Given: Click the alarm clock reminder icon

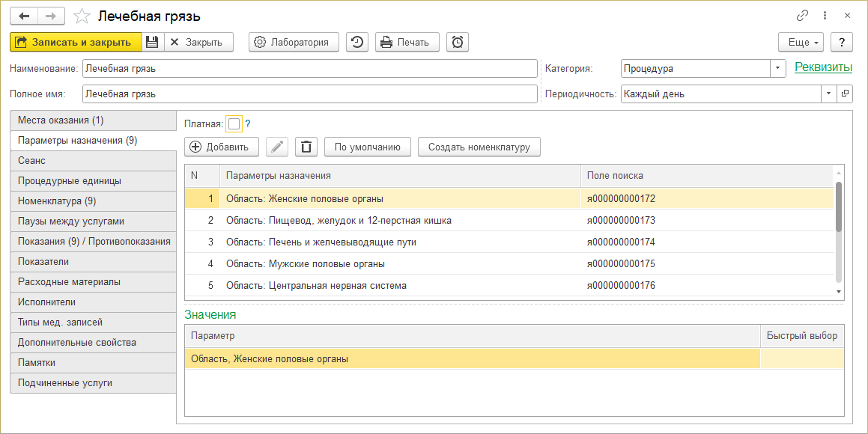Looking at the screenshot, I should pyautogui.click(x=458, y=43).
